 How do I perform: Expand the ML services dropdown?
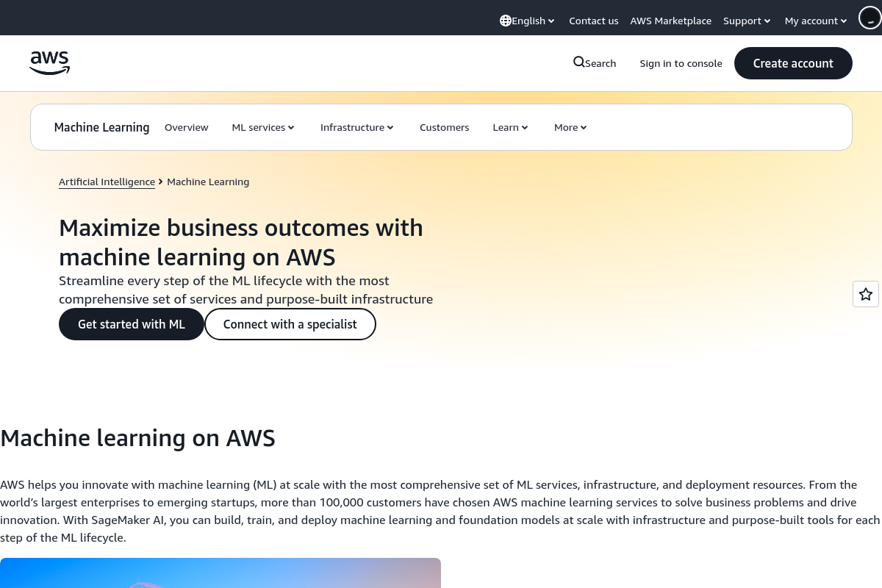(263, 127)
